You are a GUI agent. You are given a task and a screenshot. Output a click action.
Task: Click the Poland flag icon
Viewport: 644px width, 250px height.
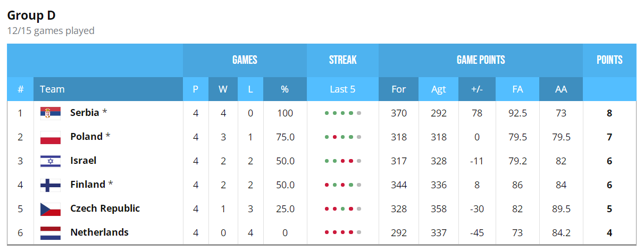[51, 137]
